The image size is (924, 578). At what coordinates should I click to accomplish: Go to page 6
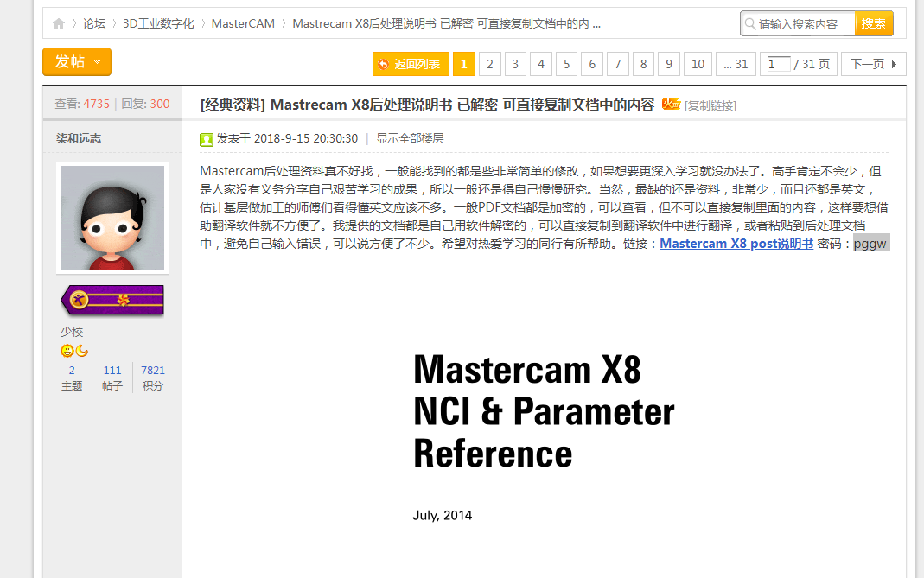(x=592, y=64)
